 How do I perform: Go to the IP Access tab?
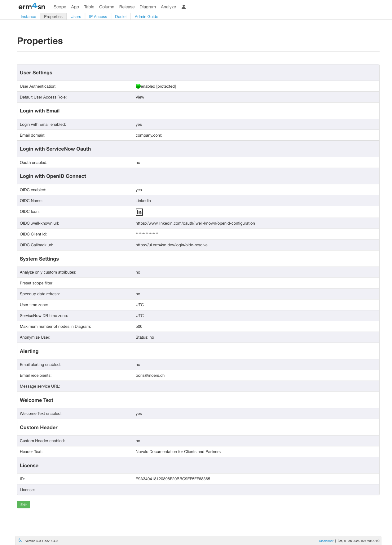coord(98,16)
